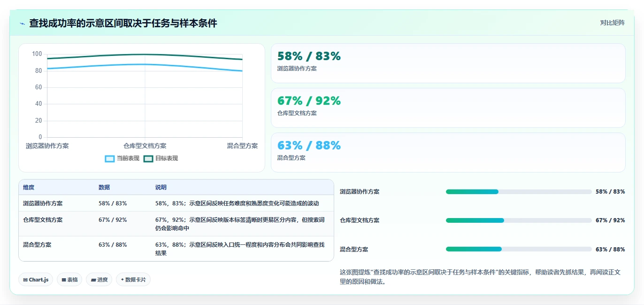644x305 pixels.
Task: Click the icon inside the 进度 chip
Action: click(93, 280)
